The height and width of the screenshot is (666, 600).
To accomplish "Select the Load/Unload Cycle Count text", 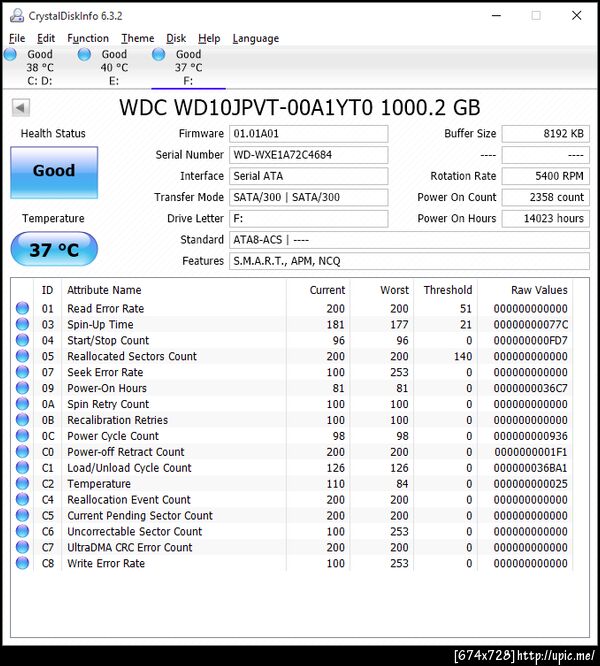I will (129, 468).
